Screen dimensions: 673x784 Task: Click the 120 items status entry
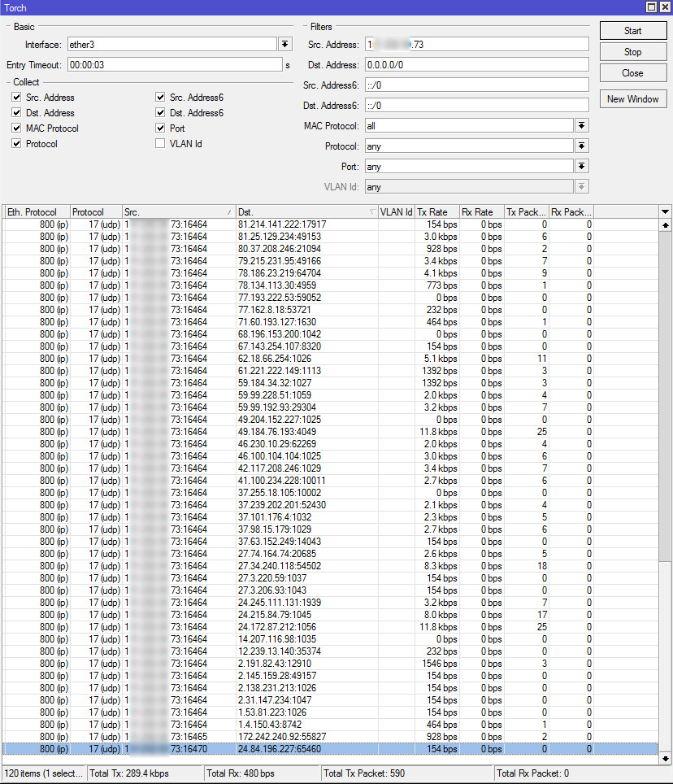(44, 773)
